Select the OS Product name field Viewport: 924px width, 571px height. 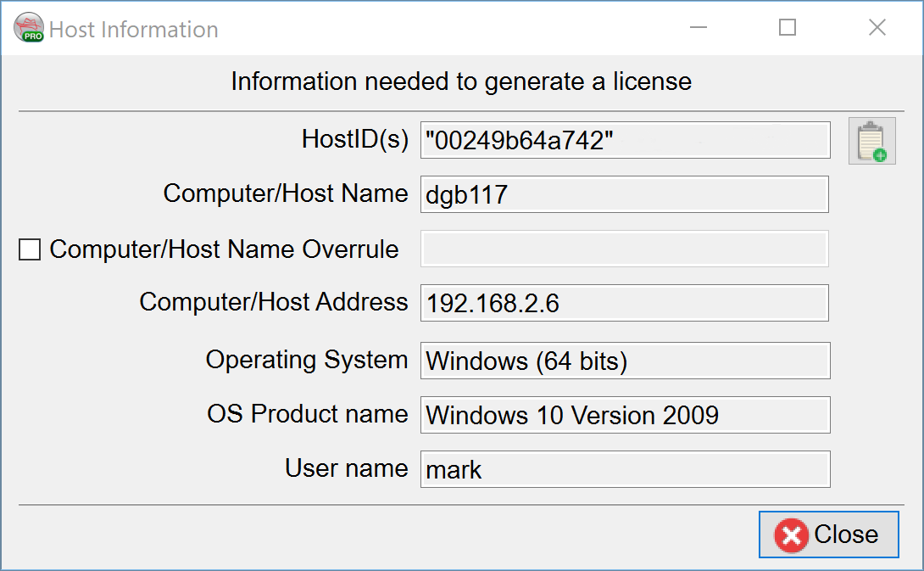pyautogui.click(x=625, y=415)
